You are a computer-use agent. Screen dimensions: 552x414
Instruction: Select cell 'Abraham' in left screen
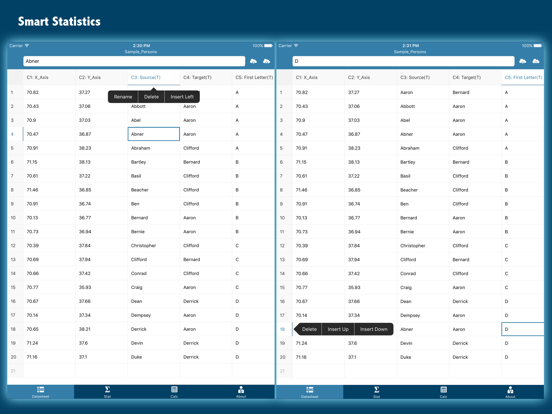pyautogui.click(x=153, y=148)
